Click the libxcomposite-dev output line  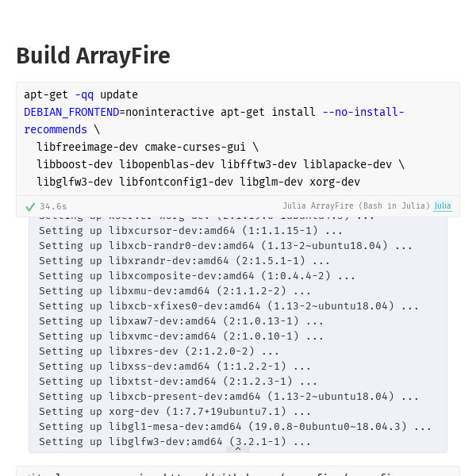[198, 276]
